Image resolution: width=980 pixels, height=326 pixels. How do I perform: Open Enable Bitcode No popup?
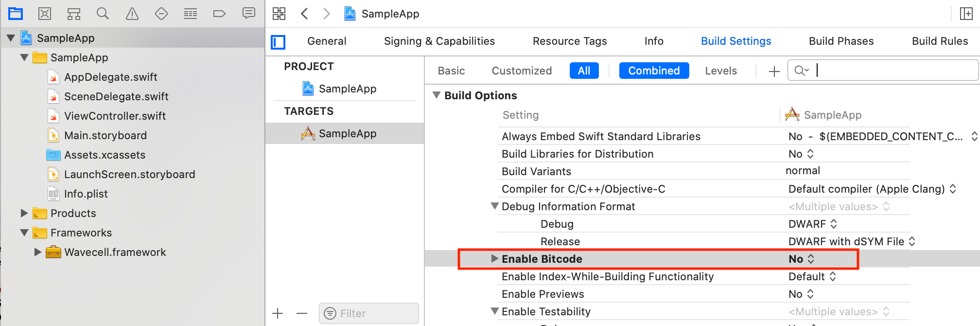click(x=801, y=259)
